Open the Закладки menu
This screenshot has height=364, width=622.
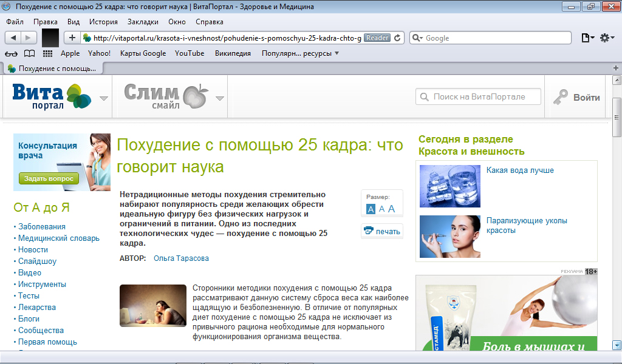click(143, 22)
